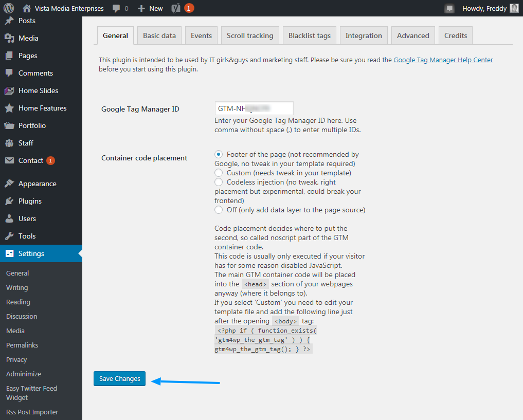
Task: Click the Plugins plug icon
Action: pyautogui.click(x=9, y=202)
